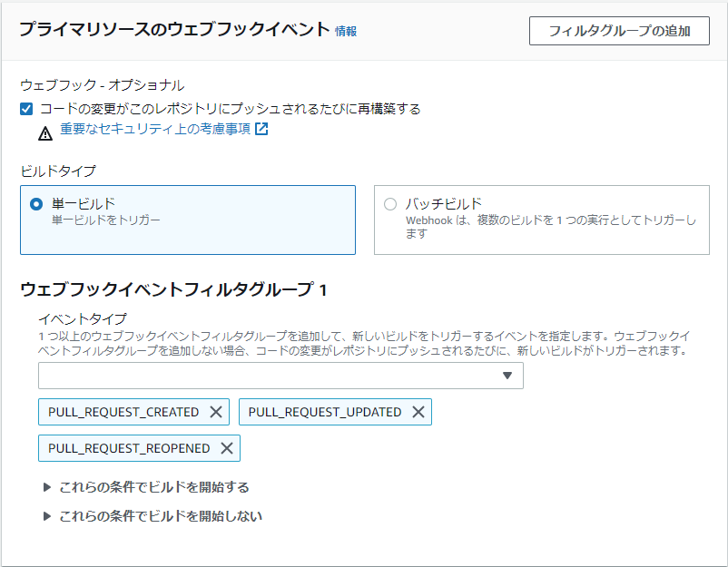This screenshot has width=728, height=567.
Task: Open the イベントタイプ combo box
Action: point(272,376)
